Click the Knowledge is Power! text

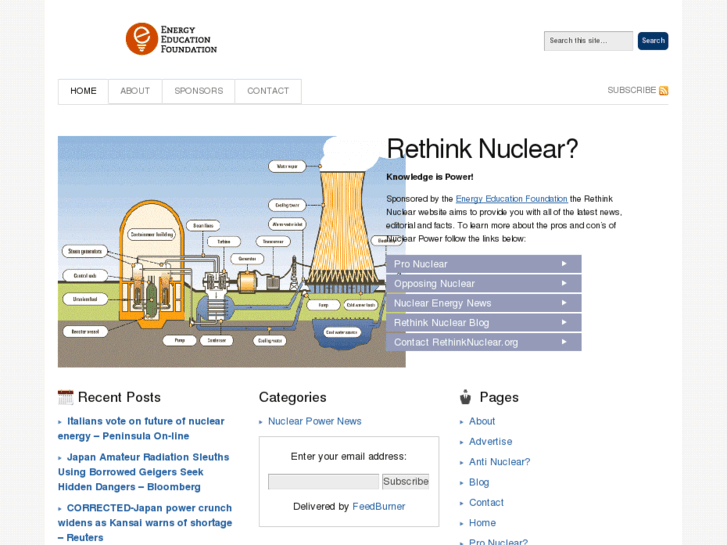pos(430,177)
